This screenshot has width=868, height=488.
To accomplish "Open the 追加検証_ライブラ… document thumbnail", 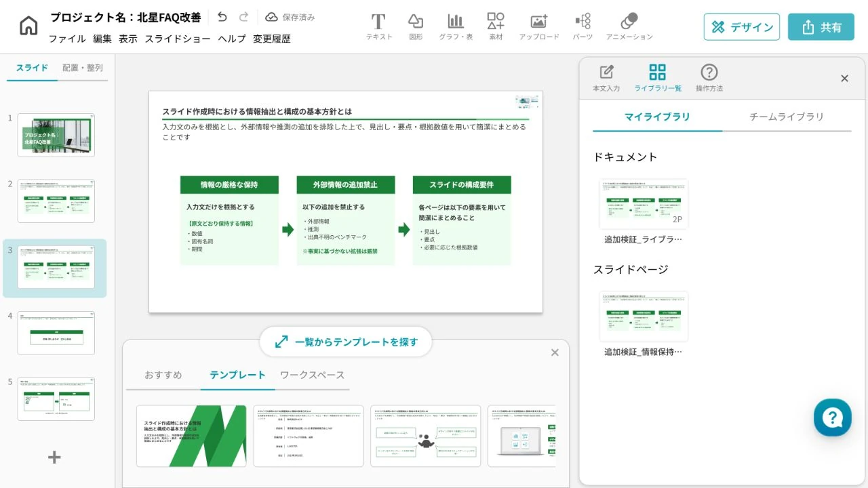I will 644,204.
